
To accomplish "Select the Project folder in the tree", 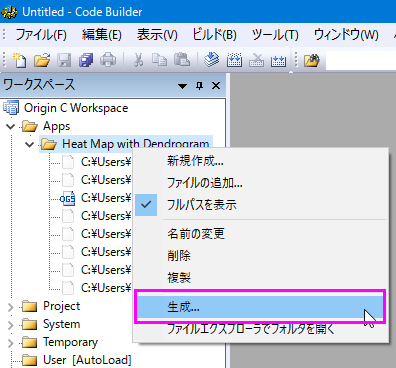I will [62, 306].
